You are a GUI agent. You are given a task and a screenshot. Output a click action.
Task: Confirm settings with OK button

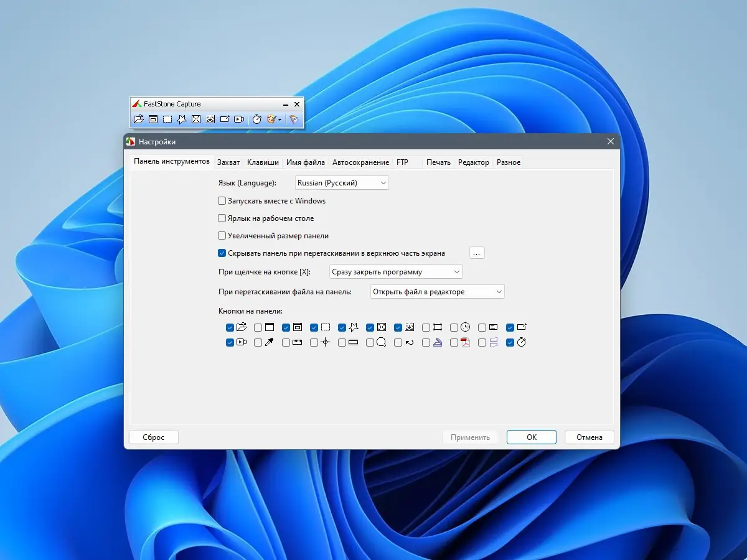coord(532,437)
